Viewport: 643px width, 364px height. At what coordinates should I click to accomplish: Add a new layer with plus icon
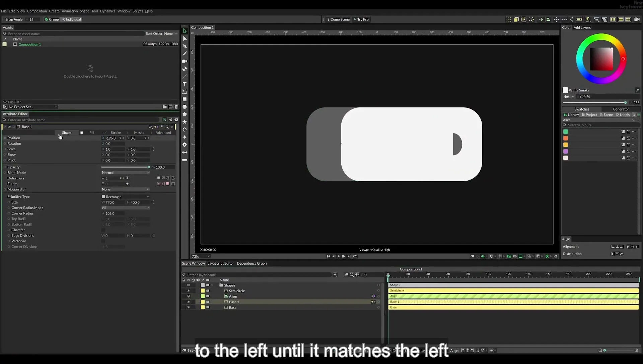tap(335, 275)
